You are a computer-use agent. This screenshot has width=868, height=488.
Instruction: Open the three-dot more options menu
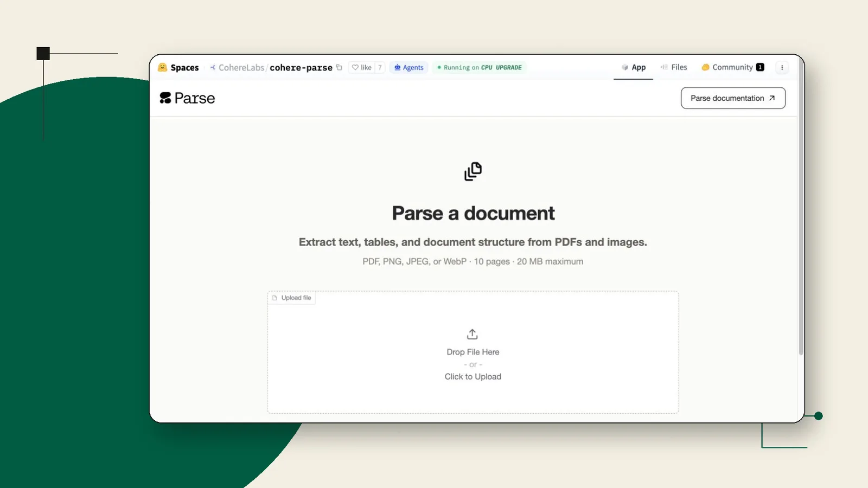(x=782, y=67)
